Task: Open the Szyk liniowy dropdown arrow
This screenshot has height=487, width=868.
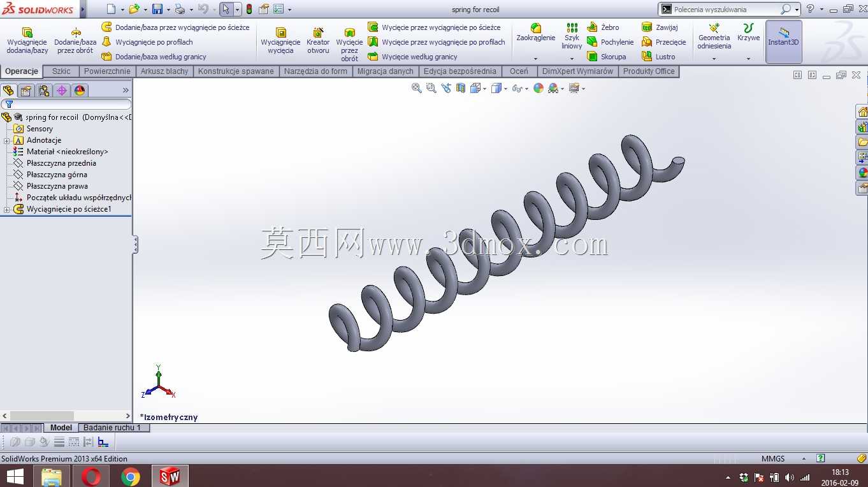Action: pyautogui.click(x=572, y=59)
